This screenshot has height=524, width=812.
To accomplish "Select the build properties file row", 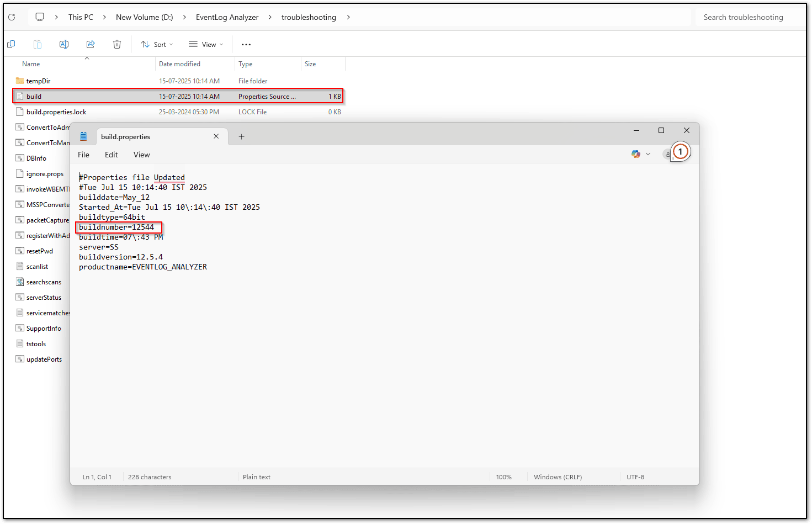I will [x=178, y=96].
